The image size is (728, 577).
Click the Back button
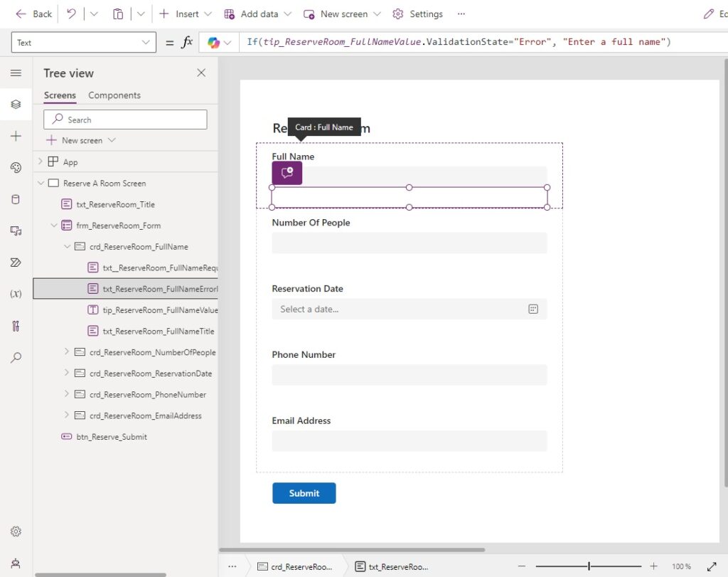33,14
